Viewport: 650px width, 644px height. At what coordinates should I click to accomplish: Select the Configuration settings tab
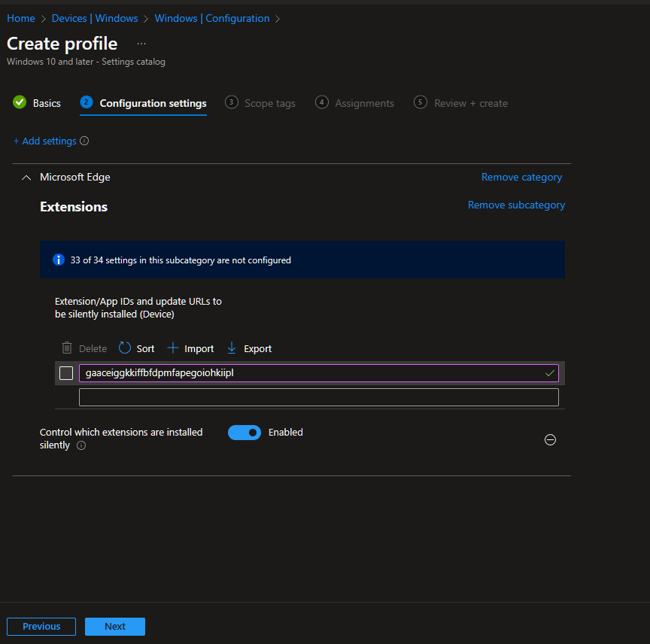click(x=153, y=103)
